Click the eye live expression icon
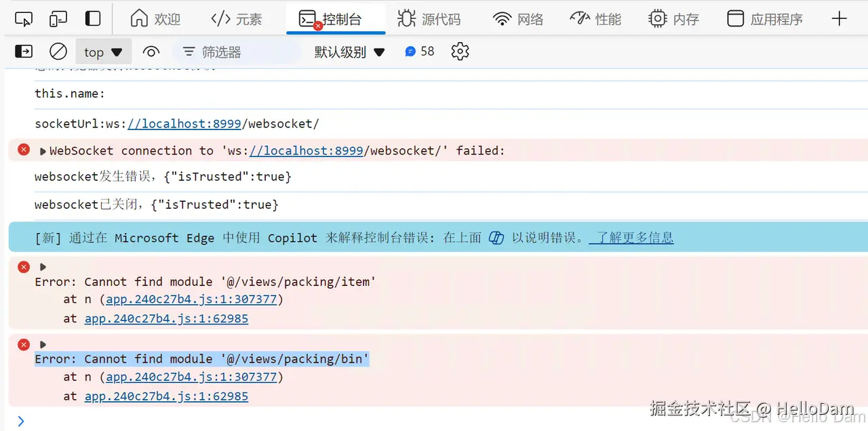The width and height of the screenshot is (868, 431). (151, 52)
